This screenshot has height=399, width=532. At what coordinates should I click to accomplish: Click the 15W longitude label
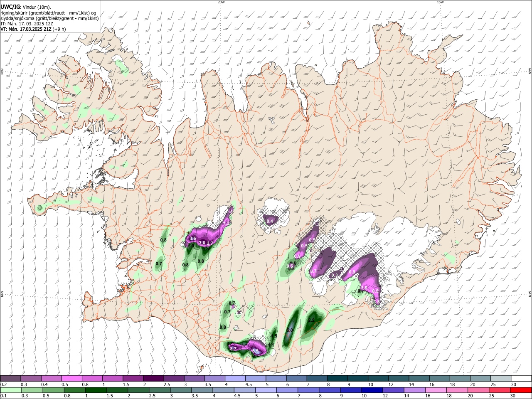pyautogui.click(x=440, y=2)
